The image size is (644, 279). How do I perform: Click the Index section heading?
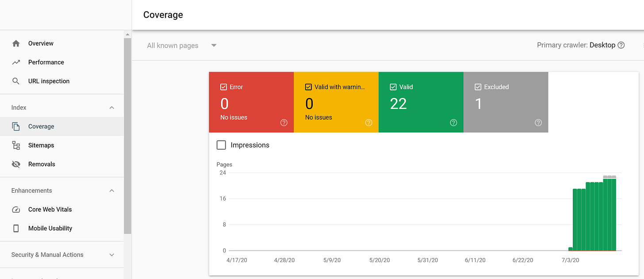[x=19, y=108]
